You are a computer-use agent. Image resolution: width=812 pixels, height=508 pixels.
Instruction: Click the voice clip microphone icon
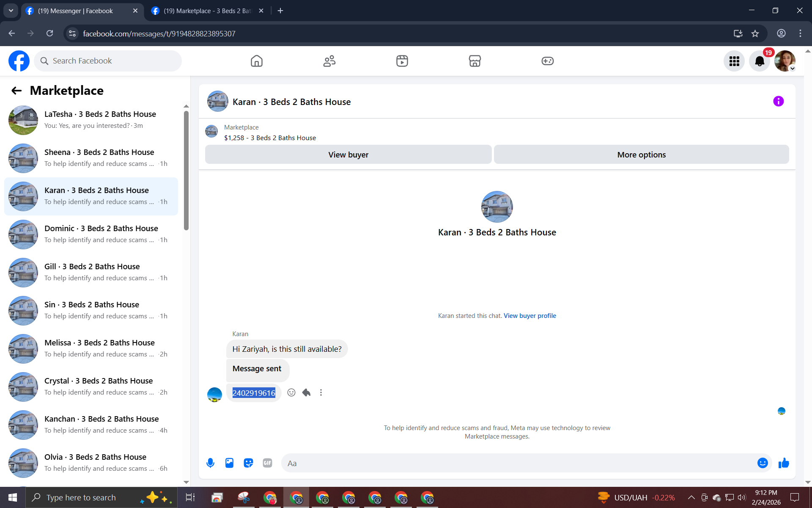[x=210, y=463]
